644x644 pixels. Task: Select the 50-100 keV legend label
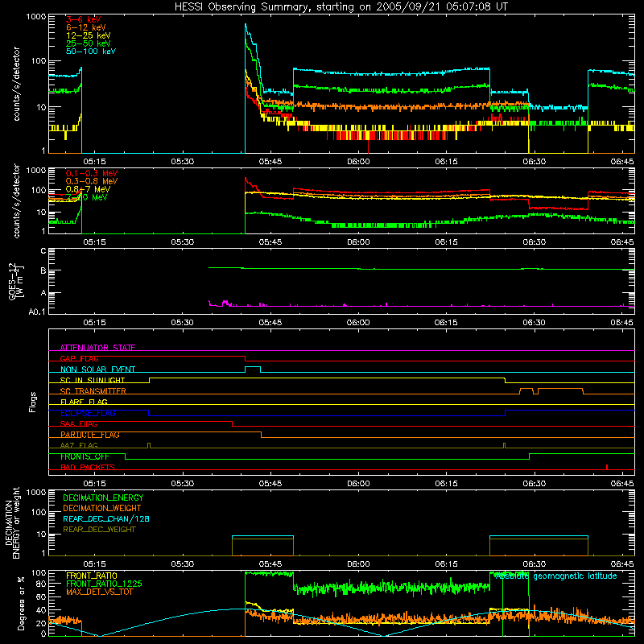(x=91, y=52)
